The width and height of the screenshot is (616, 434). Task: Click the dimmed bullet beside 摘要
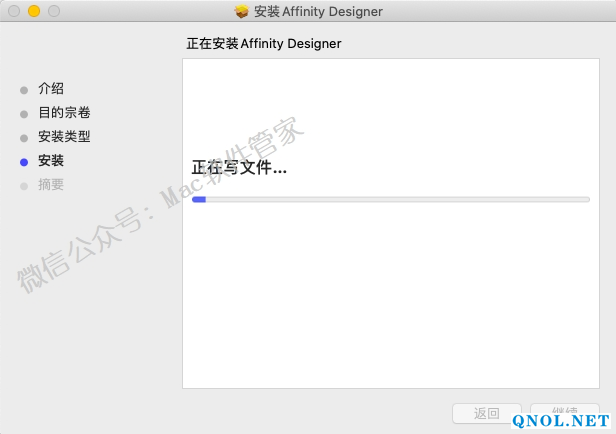(24, 185)
